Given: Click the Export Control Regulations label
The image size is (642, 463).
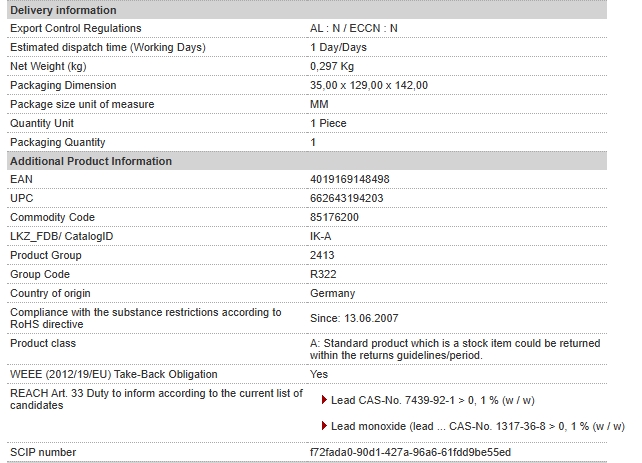Looking at the screenshot, I should click(76, 28).
